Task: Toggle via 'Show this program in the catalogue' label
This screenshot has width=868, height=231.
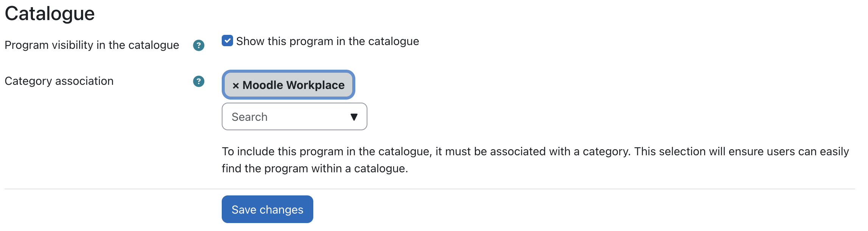Action: tap(327, 41)
